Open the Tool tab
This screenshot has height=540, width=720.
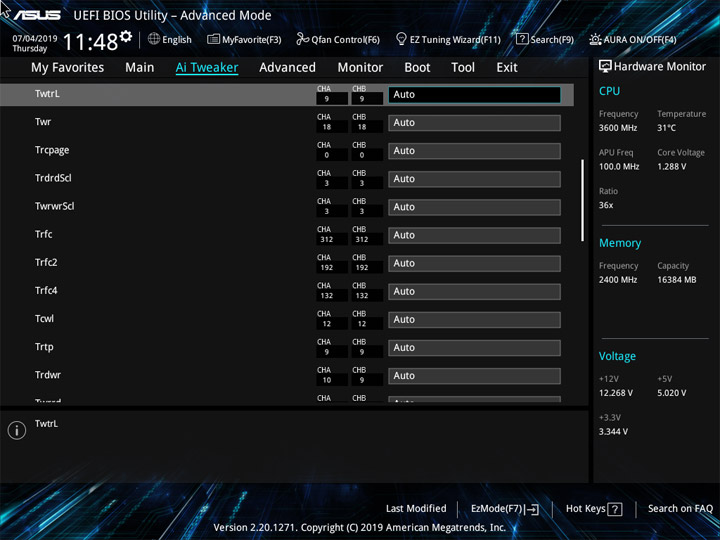click(x=463, y=68)
